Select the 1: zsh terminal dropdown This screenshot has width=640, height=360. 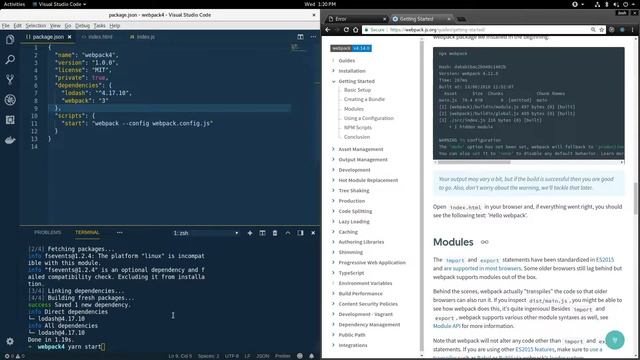click(205, 233)
